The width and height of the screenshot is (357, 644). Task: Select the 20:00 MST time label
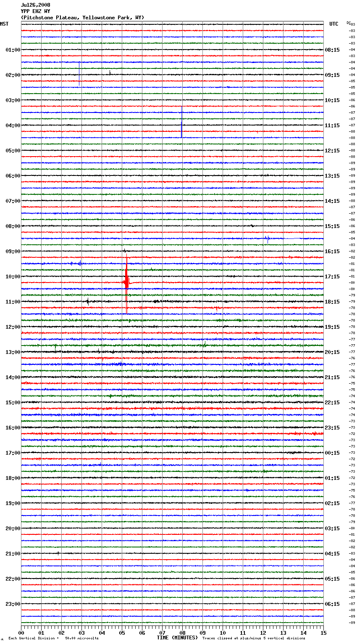(13, 529)
